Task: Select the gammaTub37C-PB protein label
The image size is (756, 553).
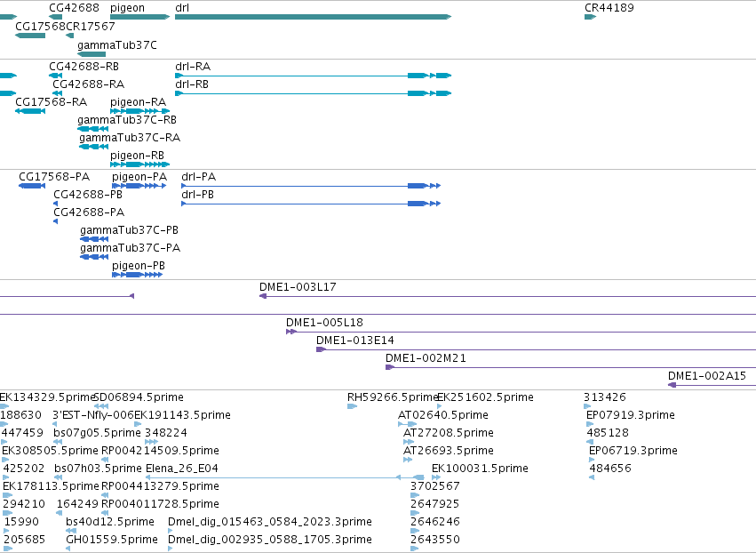Action: [129, 230]
